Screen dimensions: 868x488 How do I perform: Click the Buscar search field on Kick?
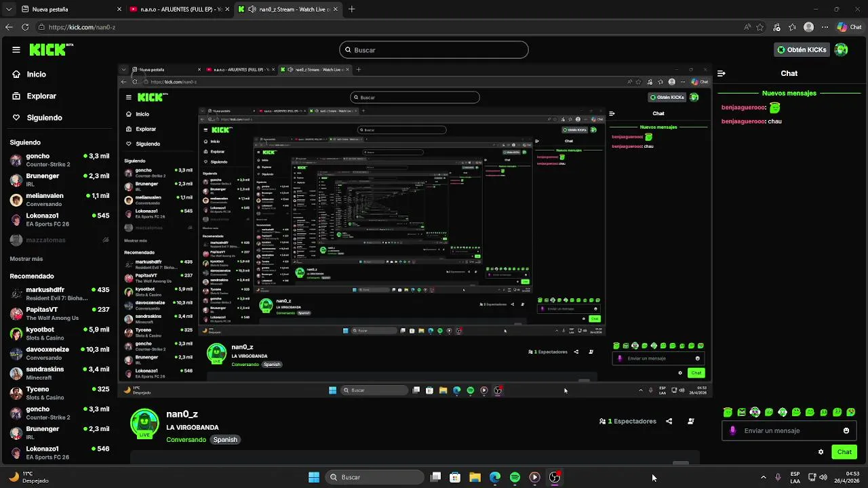[x=434, y=49]
